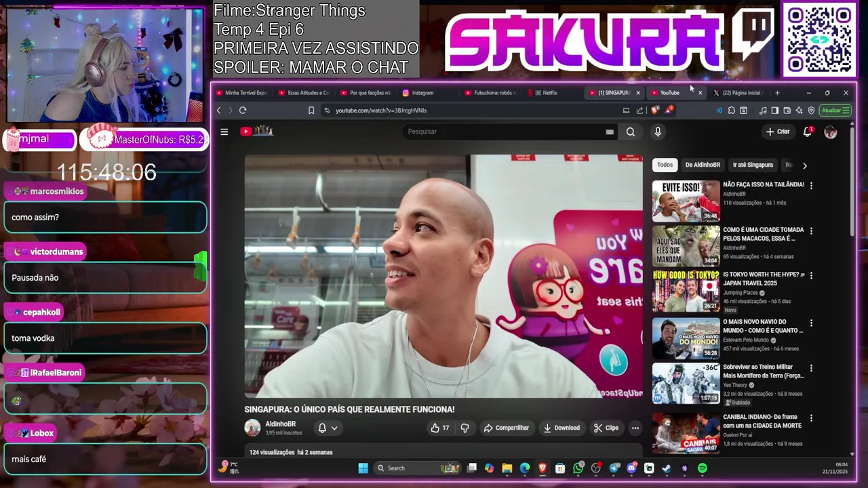
Task: Open AldinhoBR channel name link
Action: pyautogui.click(x=281, y=424)
